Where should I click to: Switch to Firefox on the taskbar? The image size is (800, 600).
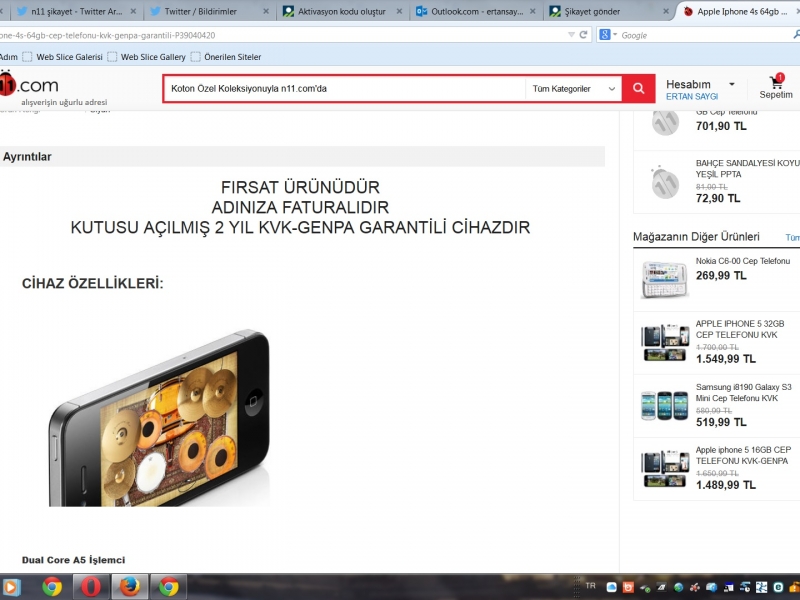pos(130,587)
